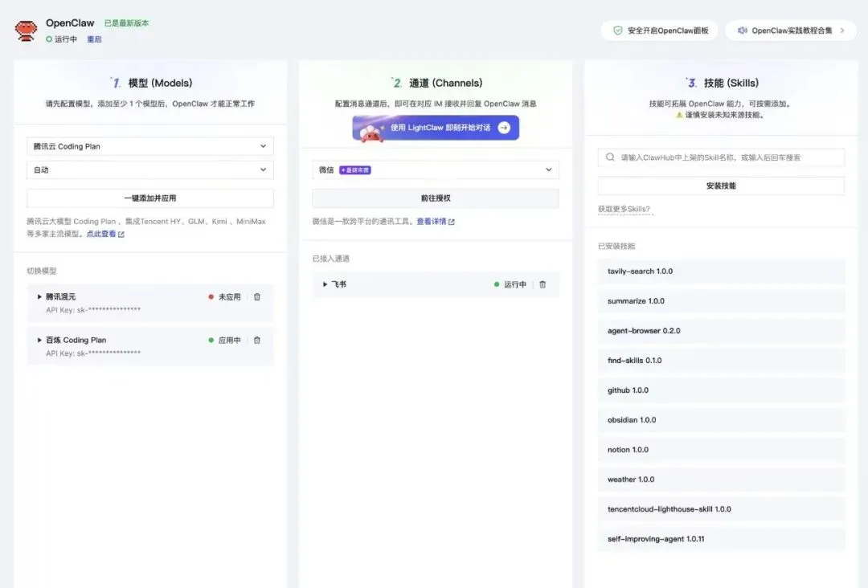Image resolution: width=868 pixels, height=588 pixels.
Task: Select the find-skills 0.1.0 skill
Action: tap(721, 361)
